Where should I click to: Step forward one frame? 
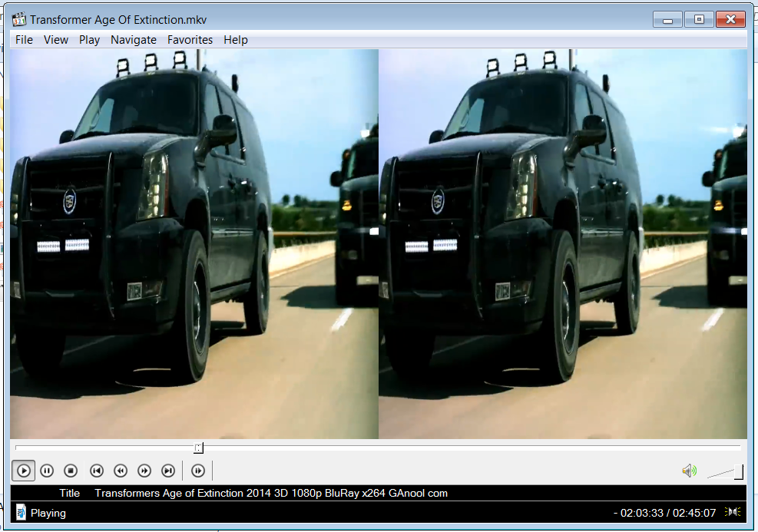[x=197, y=471]
